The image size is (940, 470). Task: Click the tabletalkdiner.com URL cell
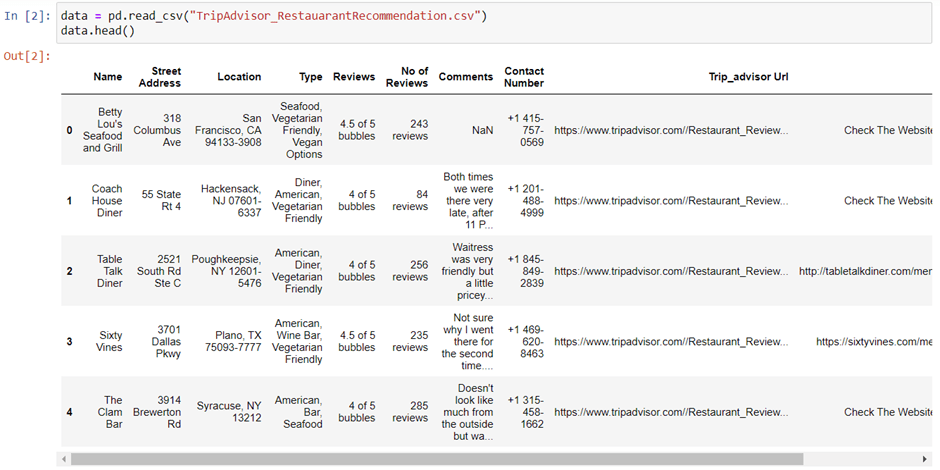[x=866, y=271]
